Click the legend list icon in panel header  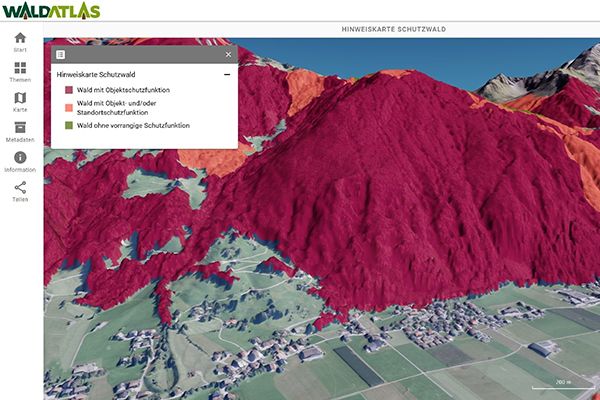click(x=60, y=54)
